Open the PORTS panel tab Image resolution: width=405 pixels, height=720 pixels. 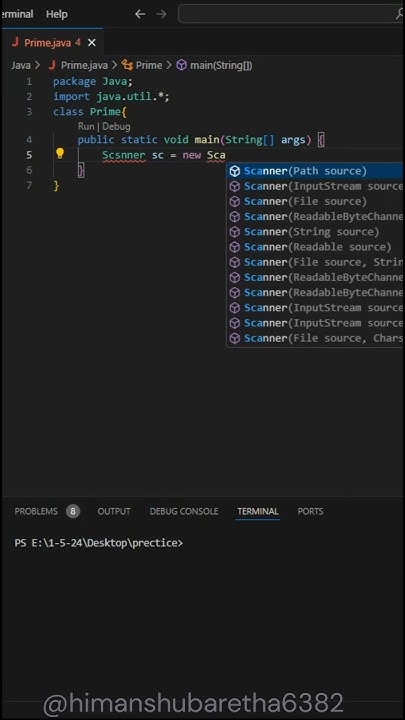pyautogui.click(x=310, y=511)
